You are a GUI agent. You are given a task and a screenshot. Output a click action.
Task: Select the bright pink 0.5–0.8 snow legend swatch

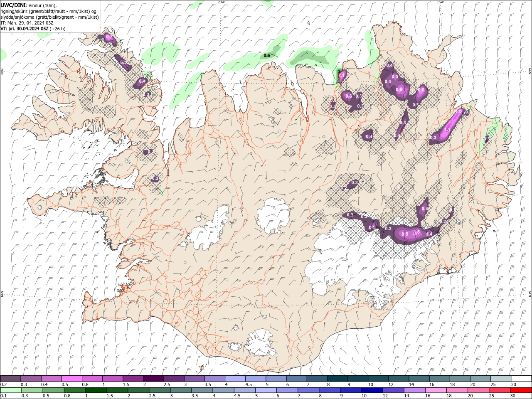[72, 379]
